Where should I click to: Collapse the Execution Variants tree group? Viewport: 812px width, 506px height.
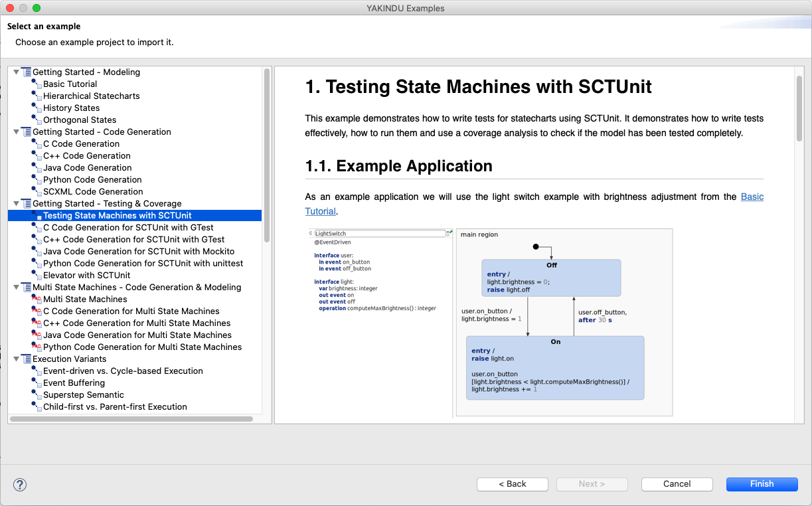click(x=17, y=359)
